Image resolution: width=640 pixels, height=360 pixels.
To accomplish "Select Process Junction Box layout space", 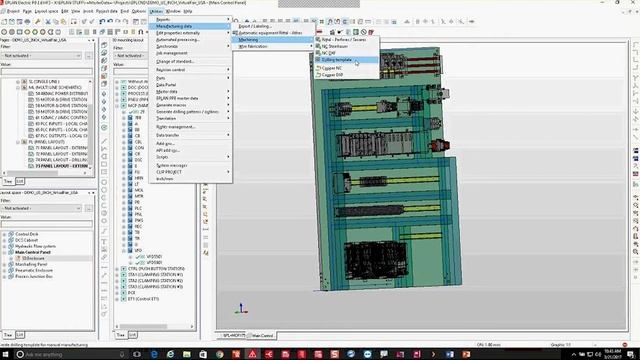I will tap(33, 277).
